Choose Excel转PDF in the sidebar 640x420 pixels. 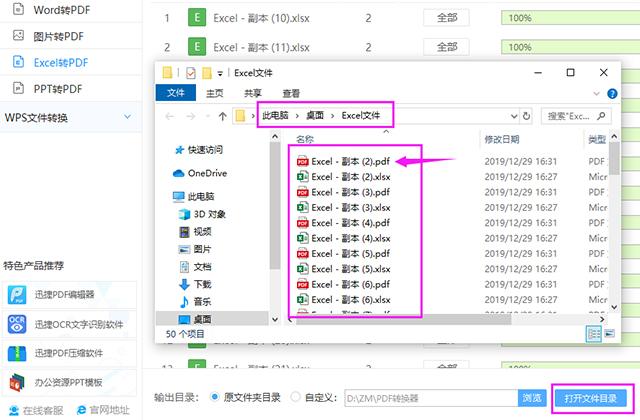tap(61, 62)
